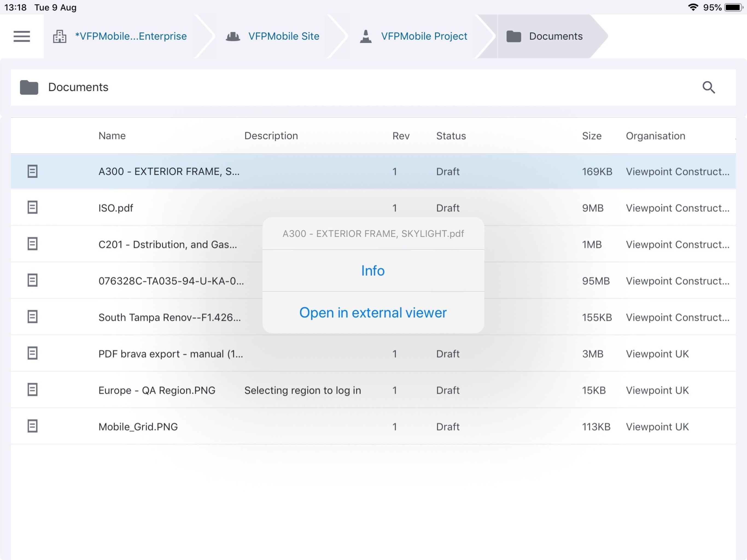Image resolution: width=747 pixels, height=560 pixels.
Task: Click the document icon beside Mobile_Grid.PNG
Action: (x=33, y=426)
